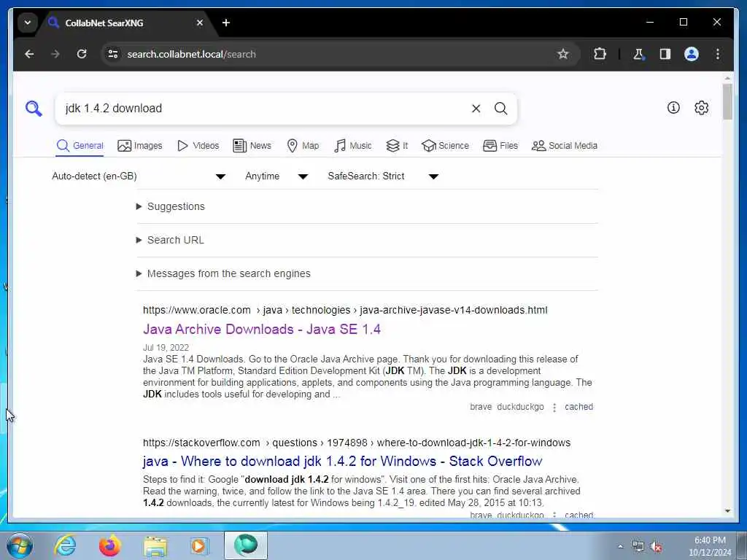747x560 pixels.
Task: Switch to the Music category
Action: 352,146
